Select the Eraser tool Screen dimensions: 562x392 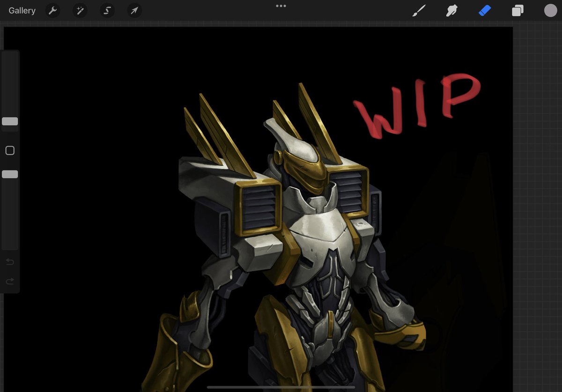point(485,10)
